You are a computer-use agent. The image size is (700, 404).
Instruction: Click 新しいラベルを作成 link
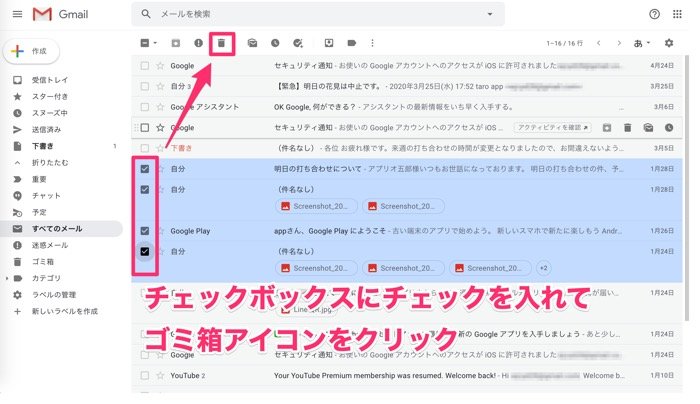(x=65, y=311)
